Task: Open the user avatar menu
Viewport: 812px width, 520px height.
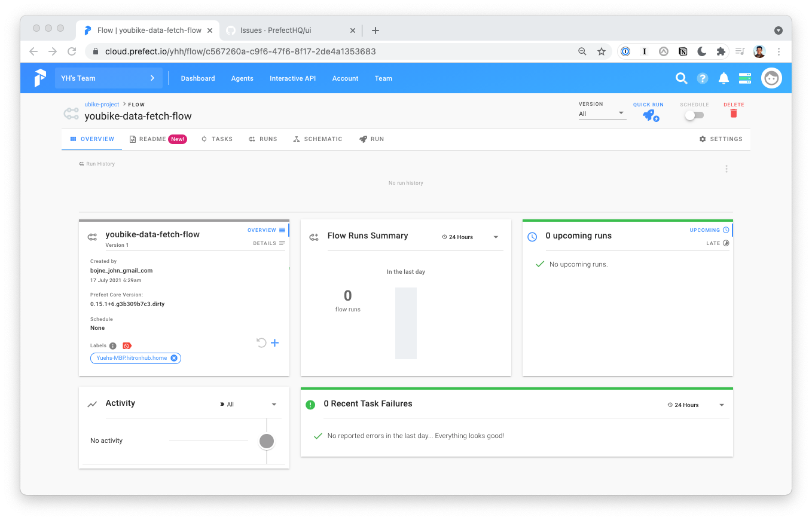Action: click(771, 78)
